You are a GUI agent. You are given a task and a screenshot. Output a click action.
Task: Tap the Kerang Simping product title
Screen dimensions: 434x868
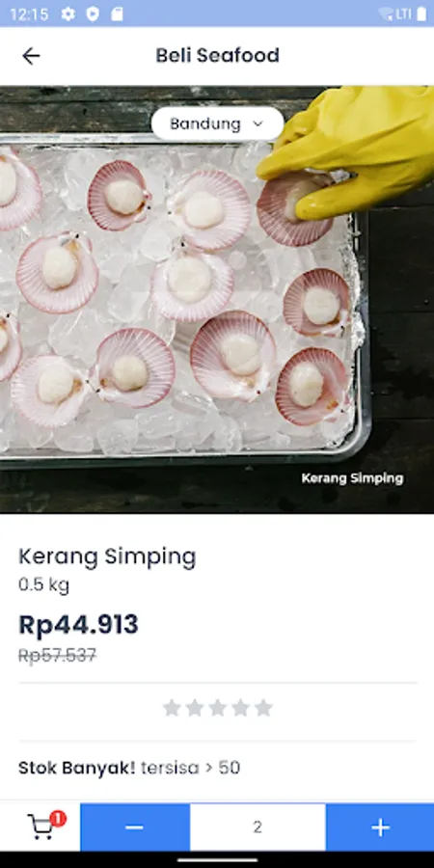[x=107, y=557]
